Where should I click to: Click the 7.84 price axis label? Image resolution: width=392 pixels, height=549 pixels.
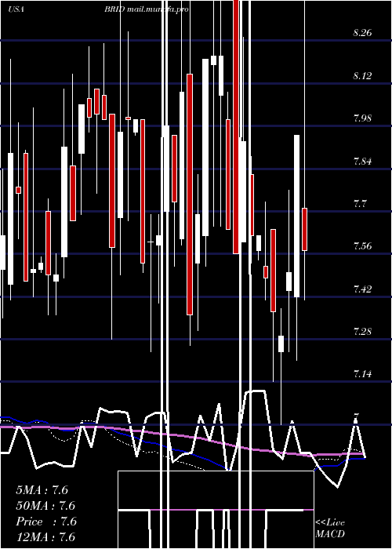pyautogui.click(x=362, y=161)
